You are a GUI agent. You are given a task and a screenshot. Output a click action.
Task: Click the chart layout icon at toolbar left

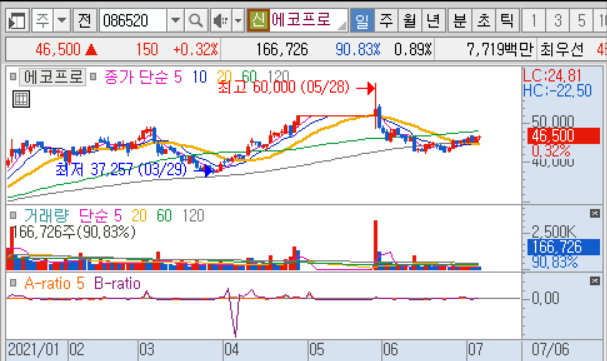[17, 21]
